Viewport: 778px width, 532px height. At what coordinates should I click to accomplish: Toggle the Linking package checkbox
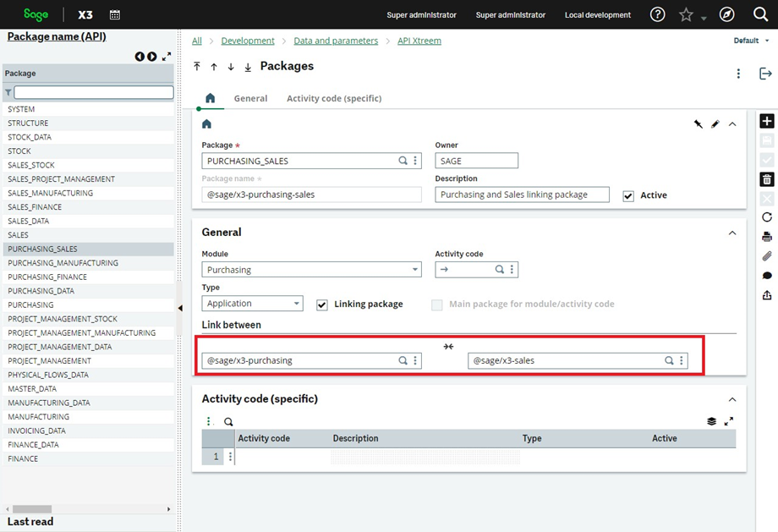click(322, 304)
